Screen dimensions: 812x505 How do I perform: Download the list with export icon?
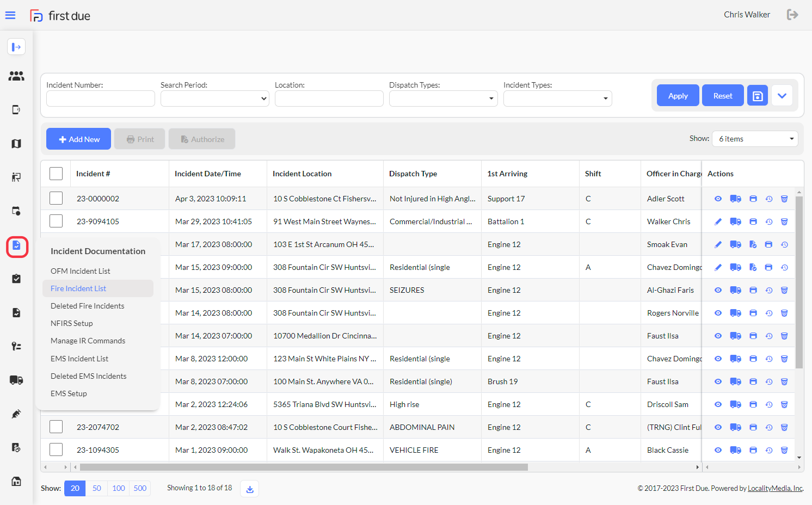(250, 489)
